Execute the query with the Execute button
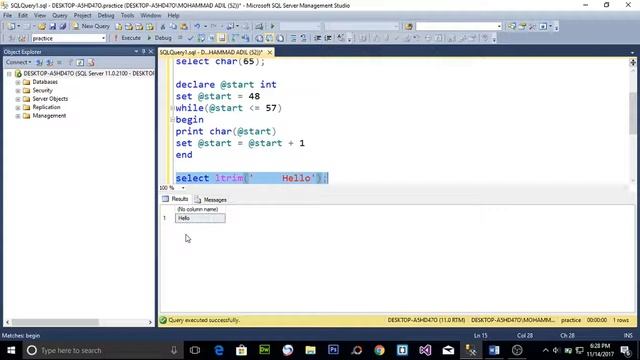Screen dimensions: 640x360 (x=127, y=38)
